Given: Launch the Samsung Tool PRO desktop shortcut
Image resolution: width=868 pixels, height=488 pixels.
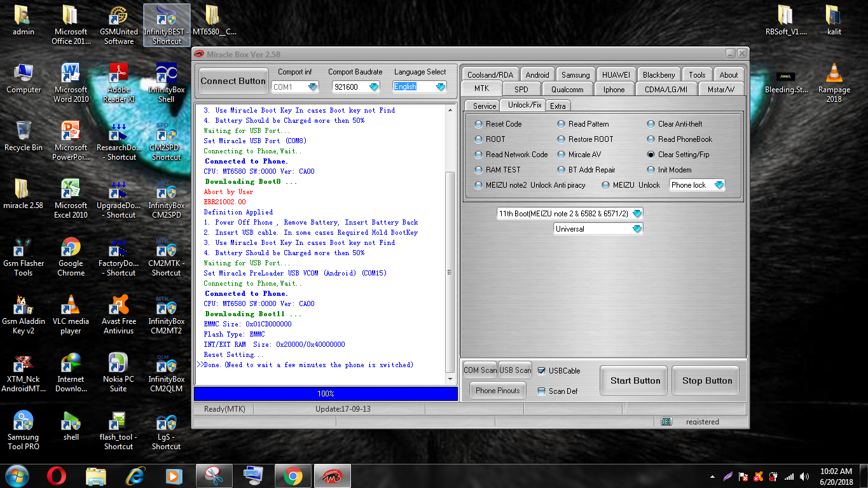Looking at the screenshot, I should tap(24, 430).
